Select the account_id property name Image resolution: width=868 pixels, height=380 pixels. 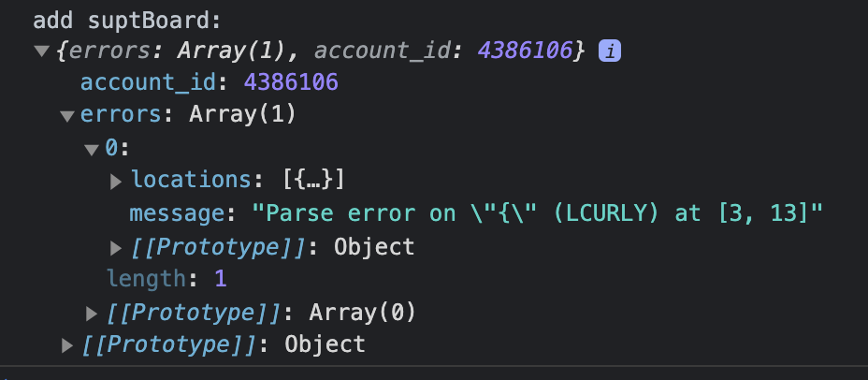pyautogui.click(x=149, y=83)
